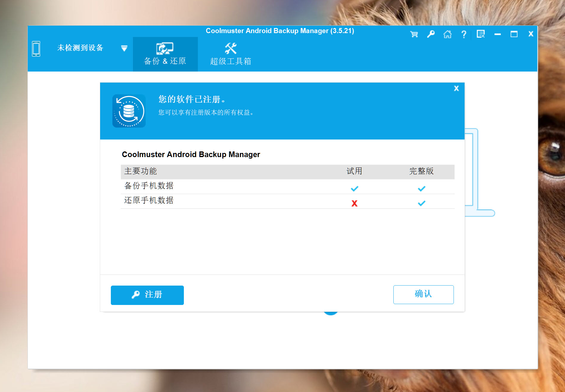Viewport: 565px width, 392px height.
Task: Click the 完整版 column header
Action: [421, 171]
